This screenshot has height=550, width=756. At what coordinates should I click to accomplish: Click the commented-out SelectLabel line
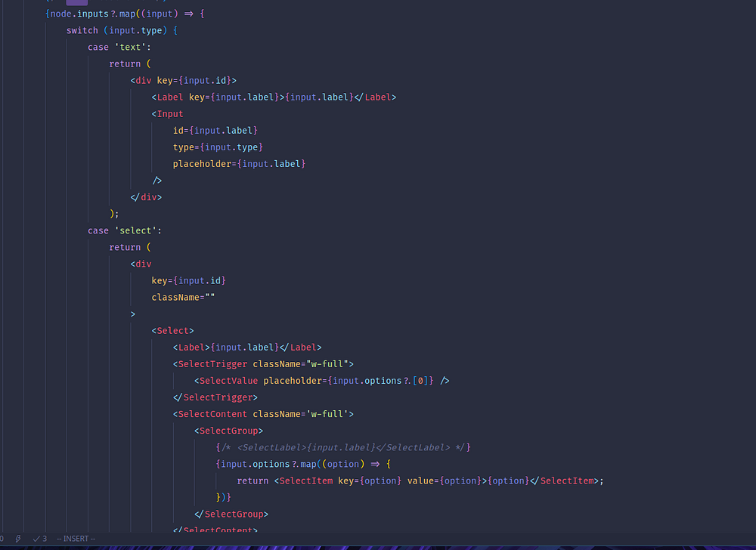(x=342, y=447)
